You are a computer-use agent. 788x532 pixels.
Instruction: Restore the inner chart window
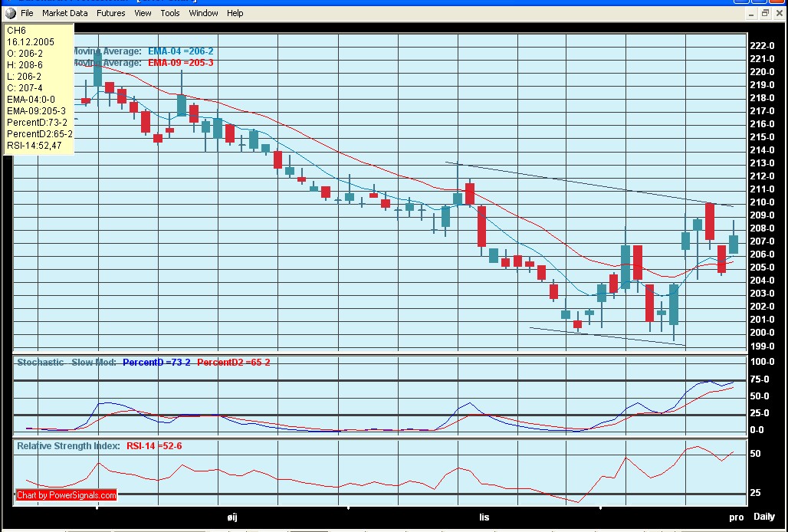765,13
